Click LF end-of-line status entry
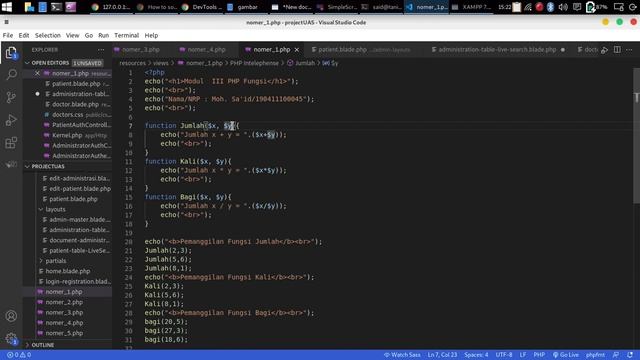This screenshot has height=360, width=640. 522,355
